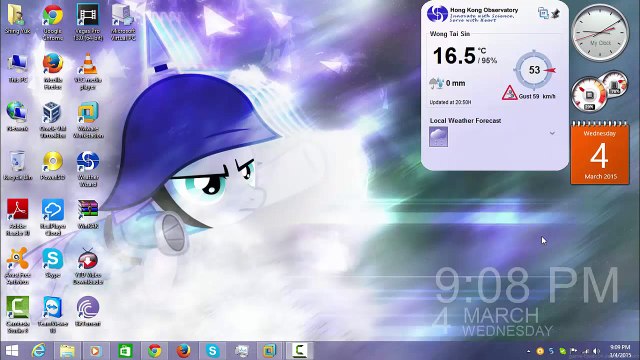Select the Network desktop icon
640x360 pixels.
18,117
